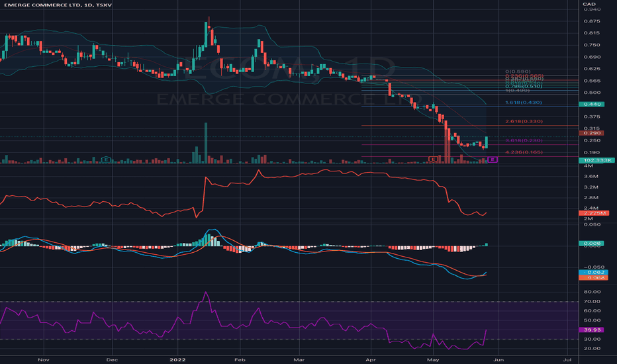The image size is (617, 364).
Task: Click the orange -0.068 signal value label
Action: point(594,277)
